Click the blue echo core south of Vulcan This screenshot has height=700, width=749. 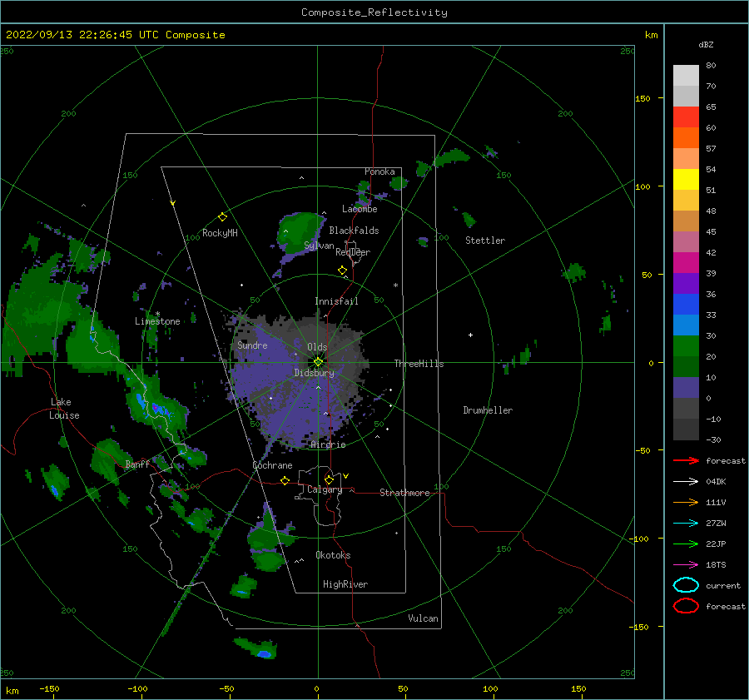[264, 653]
